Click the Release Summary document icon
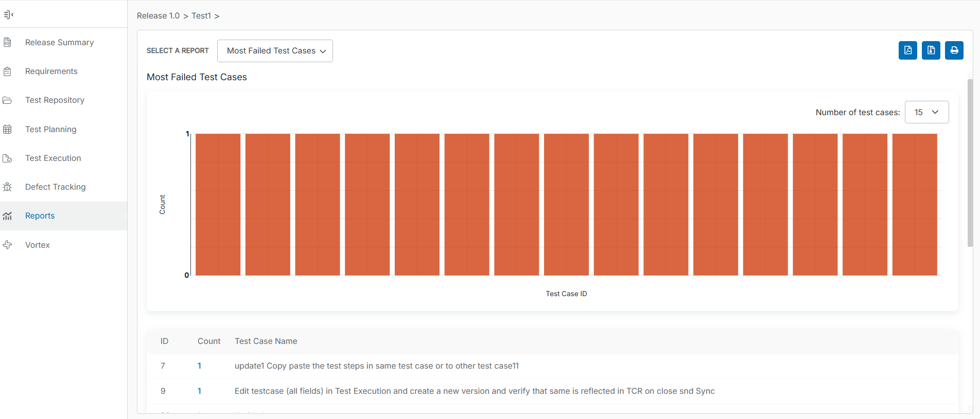 click(x=7, y=42)
